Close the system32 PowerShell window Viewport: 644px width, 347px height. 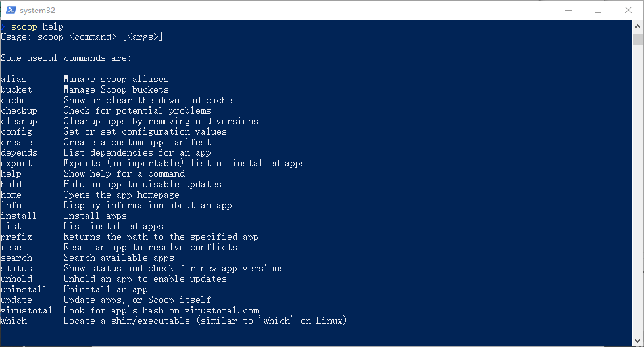point(628,10)
